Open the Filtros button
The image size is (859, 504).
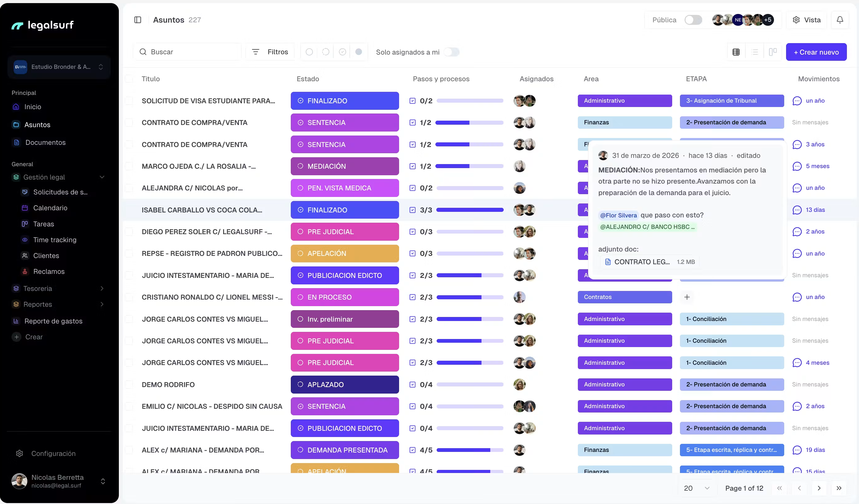(x=270, y=52)
